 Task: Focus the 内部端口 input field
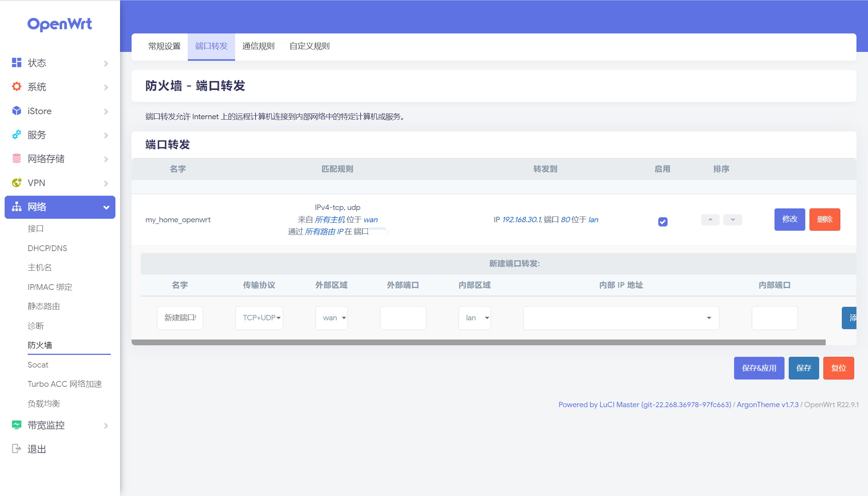tap(775, 318)
